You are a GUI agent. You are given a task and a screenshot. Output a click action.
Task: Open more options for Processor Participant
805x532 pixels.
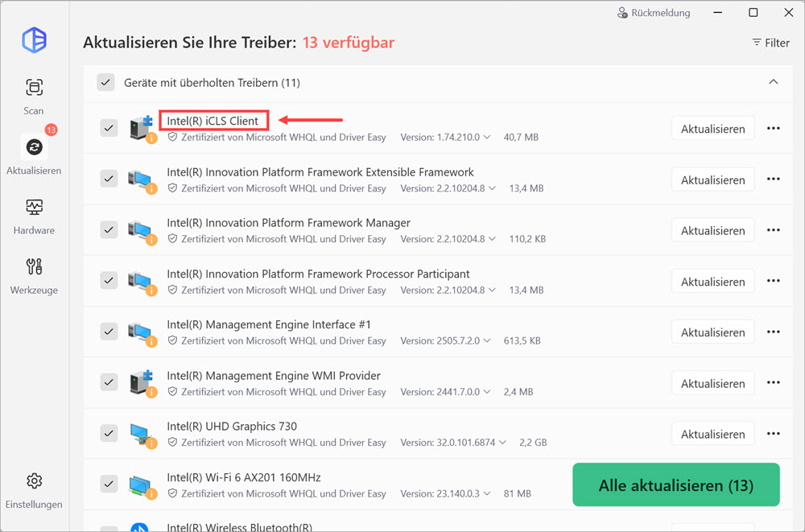[773, 281]
